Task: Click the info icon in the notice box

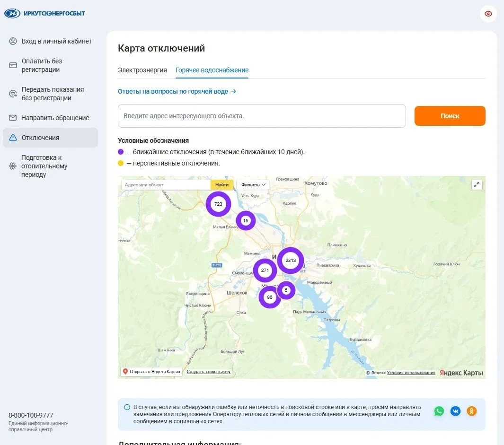Action: pyautogui.click(x=127, y=407)
